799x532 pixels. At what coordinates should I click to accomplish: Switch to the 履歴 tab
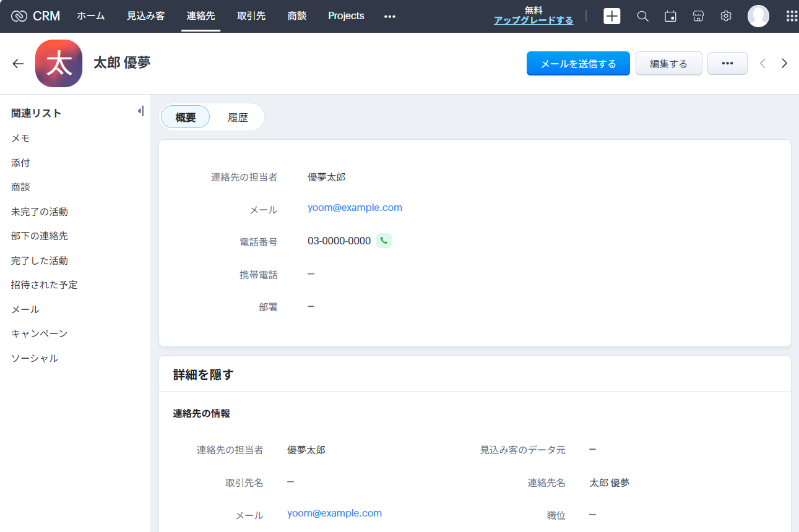tap(238, 118)
